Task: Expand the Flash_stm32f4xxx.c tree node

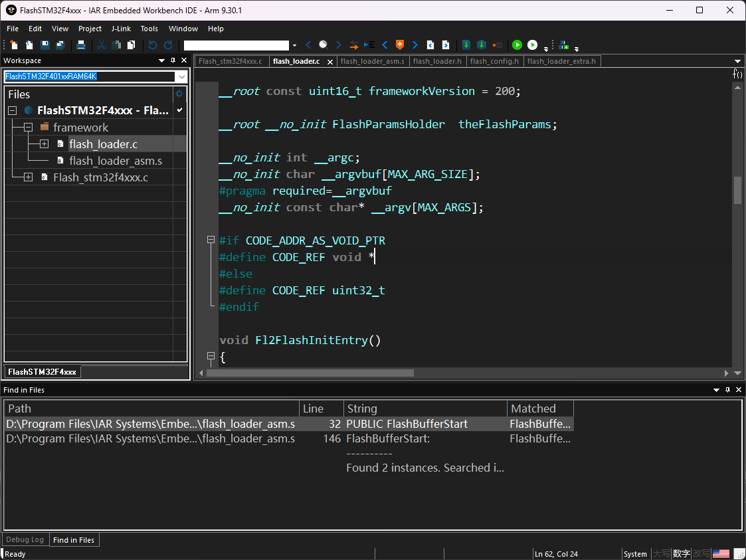Action: pyautogui.click(x=28, y=177)
